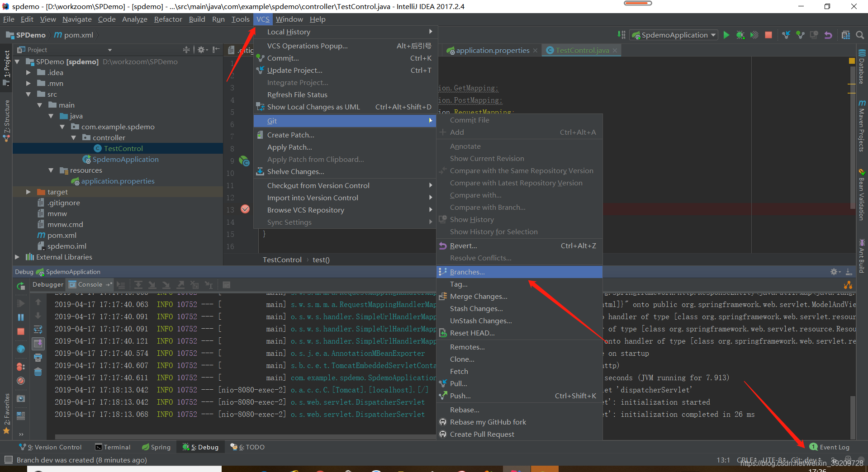Select SpdemoApplication in project tree

click(120, 159)
